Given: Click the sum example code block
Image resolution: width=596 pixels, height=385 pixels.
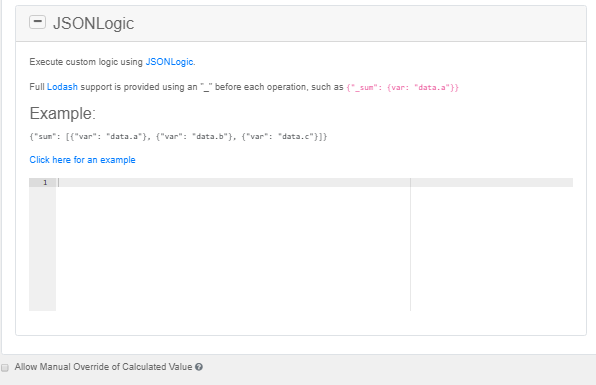Looking at the screenshot, I should pos(178,136).
